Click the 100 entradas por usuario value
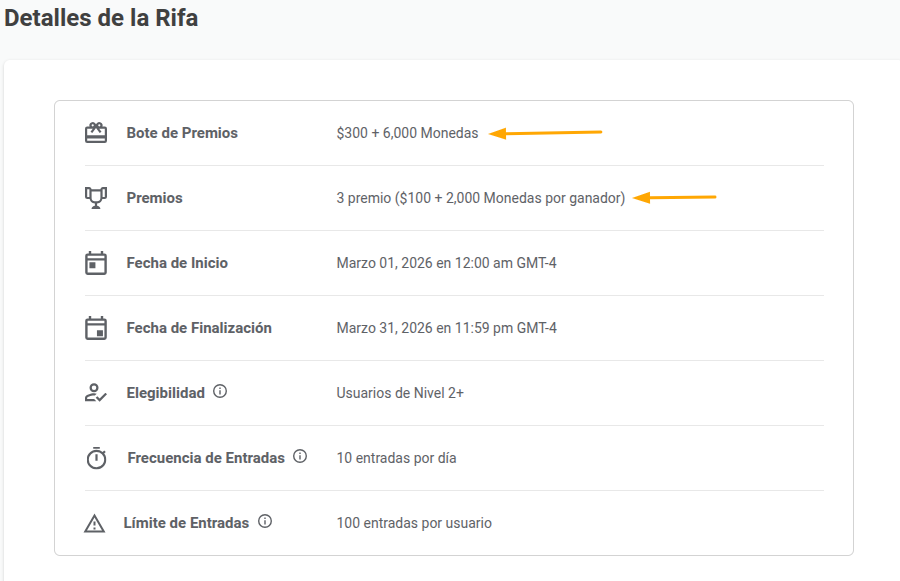Screen dimensions: 900x581 414,523
